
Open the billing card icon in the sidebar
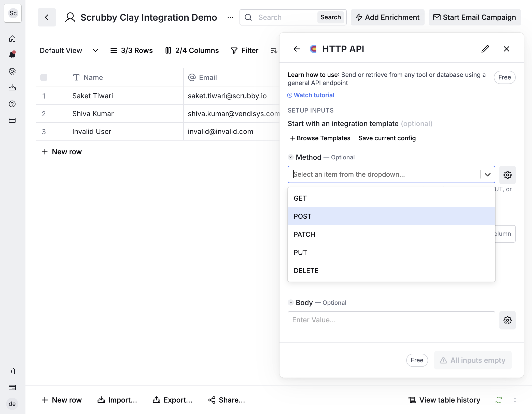12,388
